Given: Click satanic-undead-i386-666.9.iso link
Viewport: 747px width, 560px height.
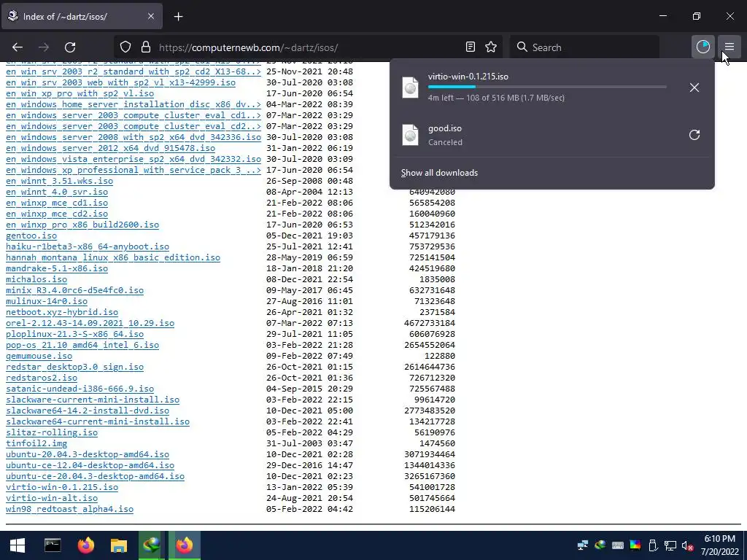Looking at the screenshot, I should pyautogui.click(x=80, y=389).
